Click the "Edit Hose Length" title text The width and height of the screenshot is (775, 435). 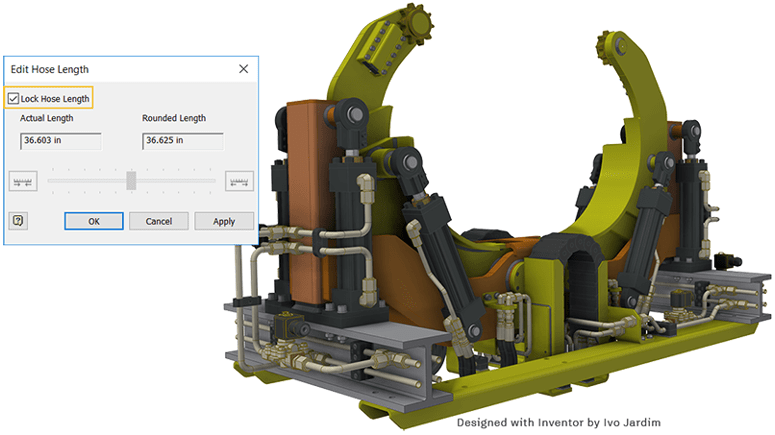coord(50,69)
